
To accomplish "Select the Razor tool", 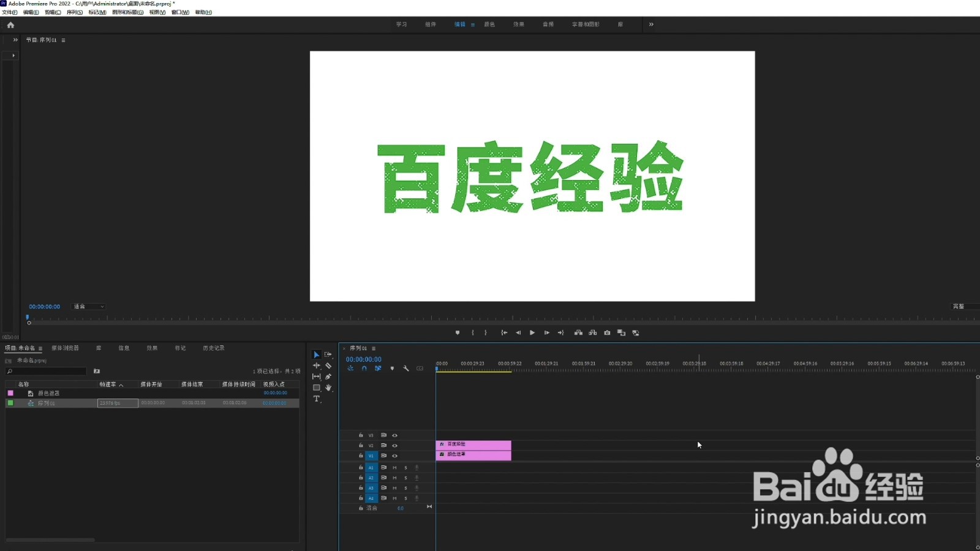I will 328,365.
